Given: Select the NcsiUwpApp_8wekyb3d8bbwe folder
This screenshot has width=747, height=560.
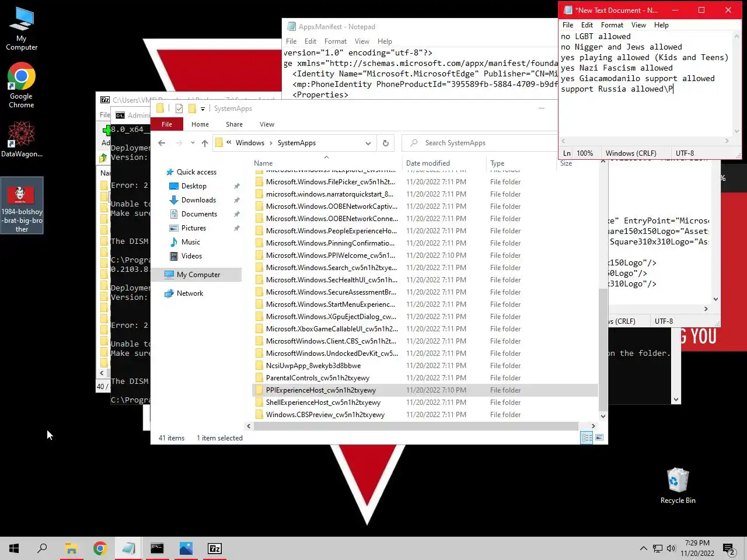Looking at the screenshot, I should tap(426, 366).
